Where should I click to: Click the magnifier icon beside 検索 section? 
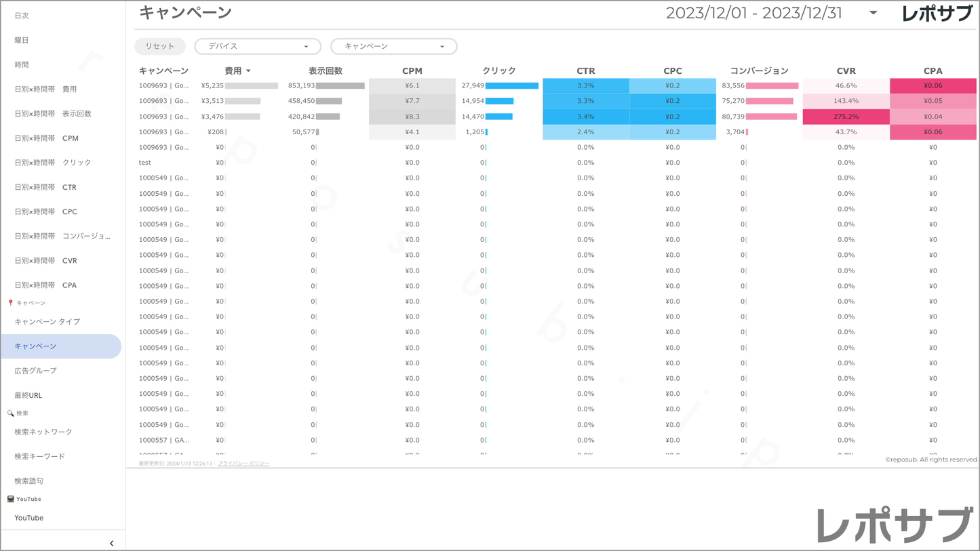(10, 413)
